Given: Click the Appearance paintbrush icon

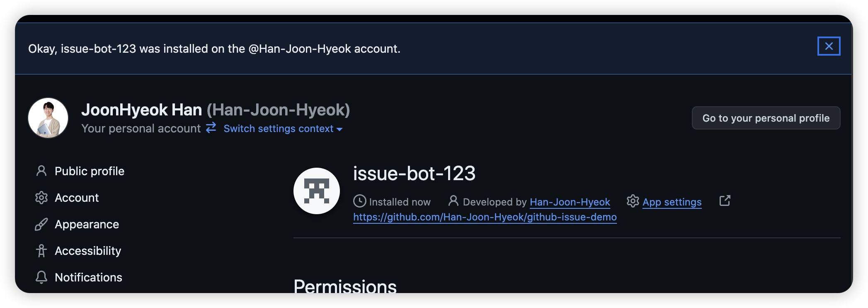Looking at the screenshot, I should (41, 224).
